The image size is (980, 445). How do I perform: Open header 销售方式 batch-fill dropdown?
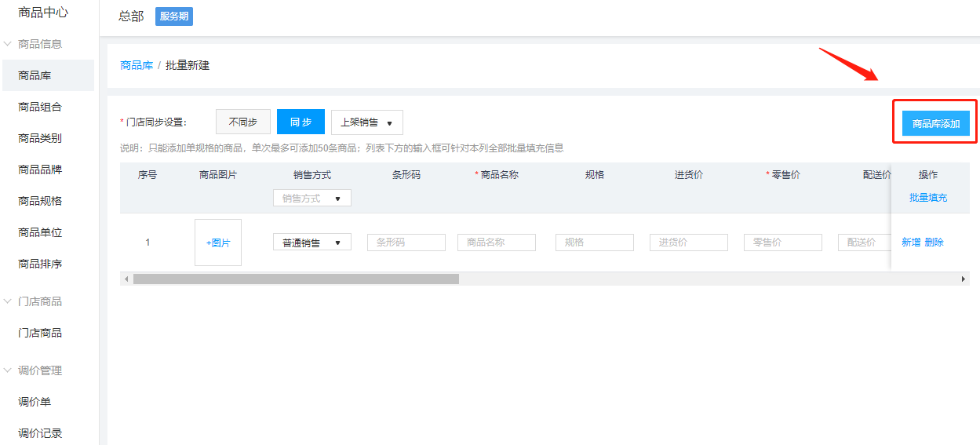click(x=311, y=198)
